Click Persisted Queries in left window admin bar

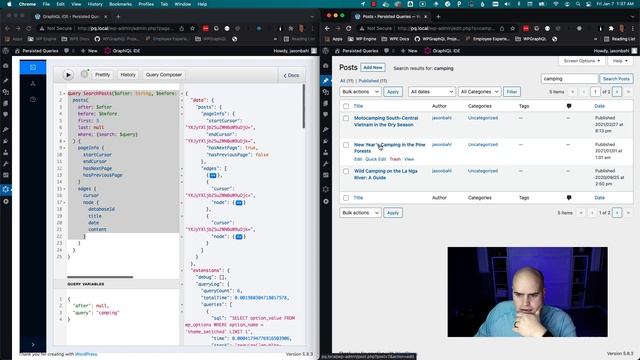coord(36,51)
